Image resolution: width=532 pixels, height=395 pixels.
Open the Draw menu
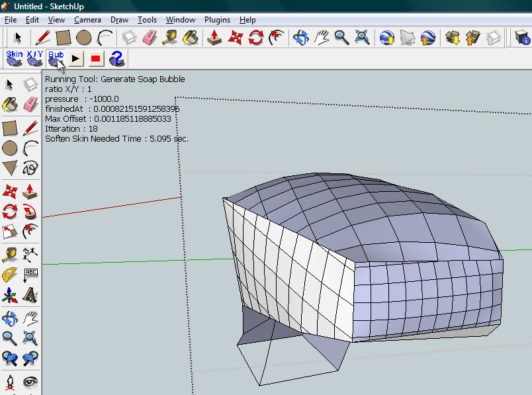pyautogui.click(x=120, y=20)
